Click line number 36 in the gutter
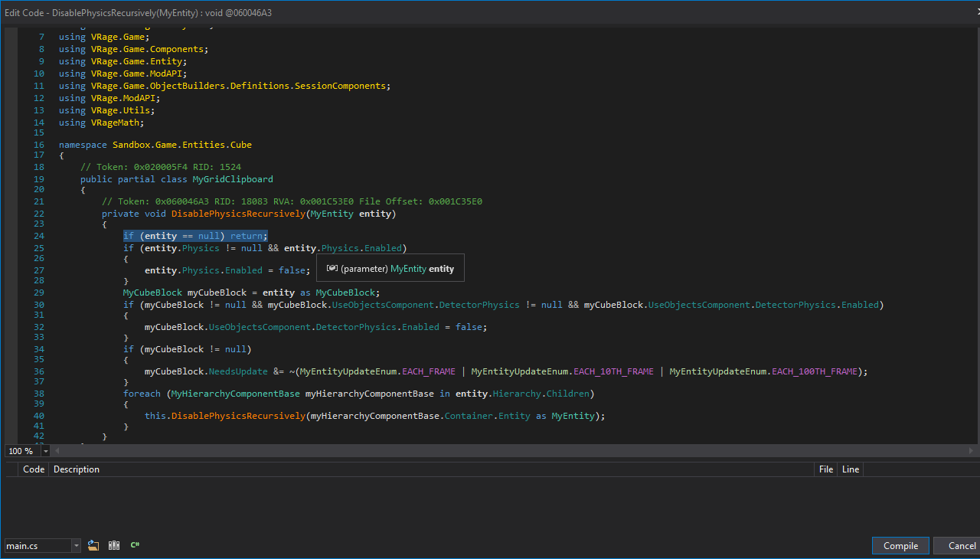This screenshot has height=559, width=980. (39, 371)
